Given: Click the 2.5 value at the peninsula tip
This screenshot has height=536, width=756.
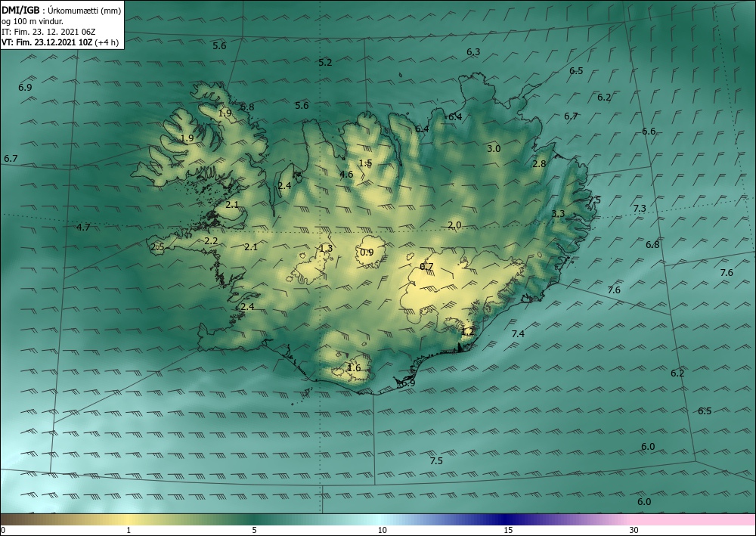Looking at the screenshot, I should point(158,247).
